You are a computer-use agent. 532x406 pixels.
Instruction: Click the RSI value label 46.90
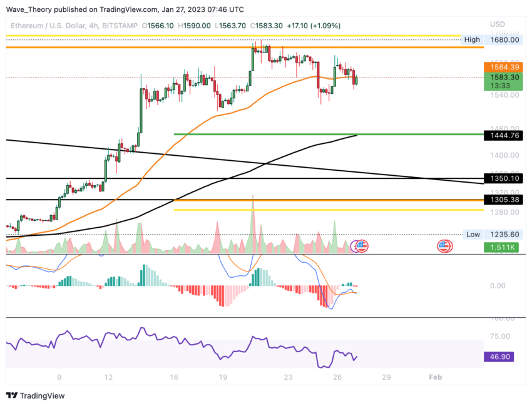499,357
